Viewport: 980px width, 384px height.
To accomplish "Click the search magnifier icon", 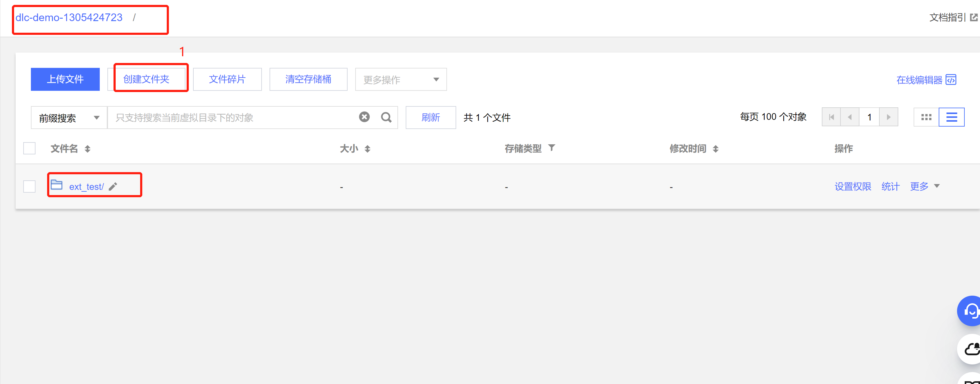I will tap(386, 117).
